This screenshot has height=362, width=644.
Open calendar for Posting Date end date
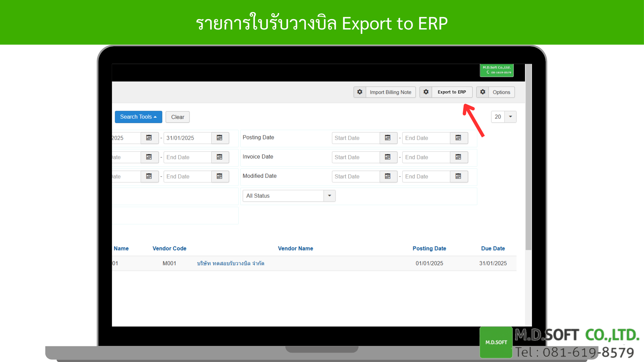(458, 138)
